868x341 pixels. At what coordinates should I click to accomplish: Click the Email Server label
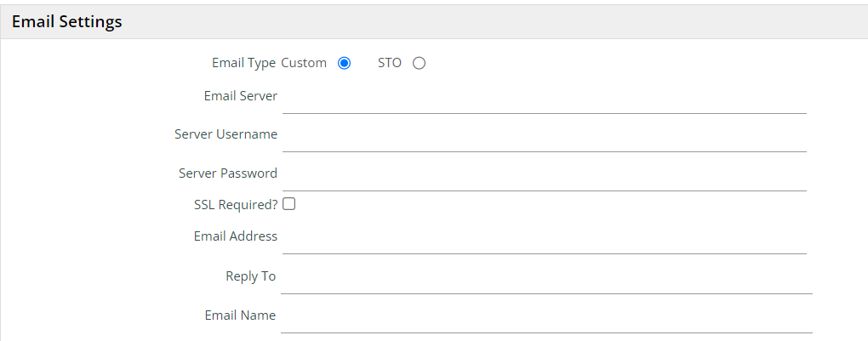pyautogui.click(x=240, y=96)
